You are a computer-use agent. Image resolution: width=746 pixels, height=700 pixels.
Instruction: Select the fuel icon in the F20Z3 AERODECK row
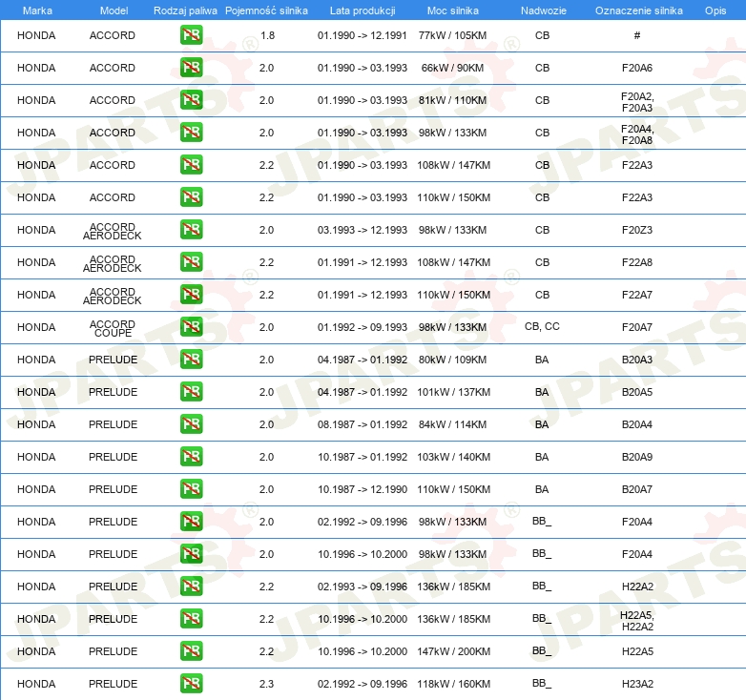point(191,229)
